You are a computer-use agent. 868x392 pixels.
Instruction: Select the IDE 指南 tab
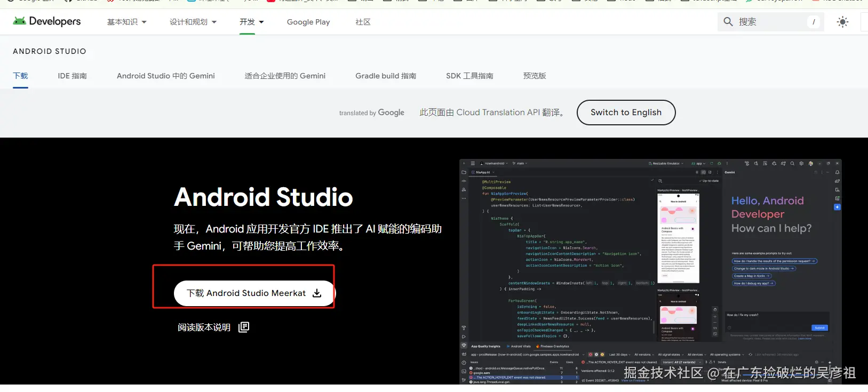pos(73,76)
